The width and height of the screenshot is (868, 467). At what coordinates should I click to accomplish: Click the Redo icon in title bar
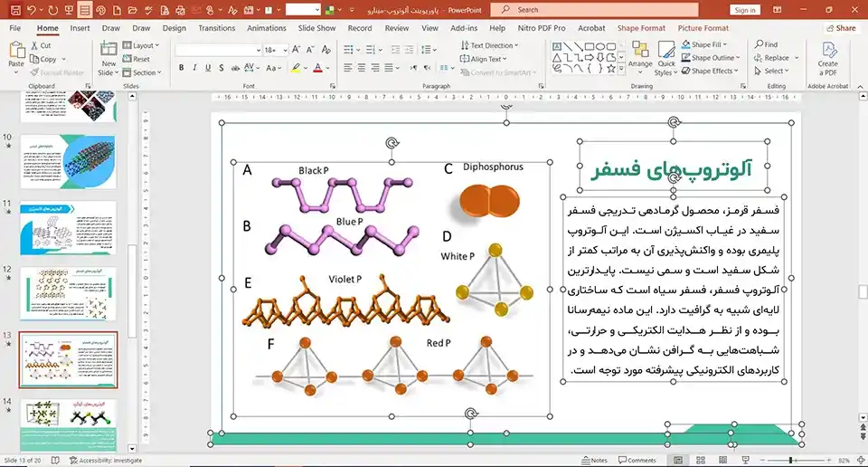click(x=52, y=10)
